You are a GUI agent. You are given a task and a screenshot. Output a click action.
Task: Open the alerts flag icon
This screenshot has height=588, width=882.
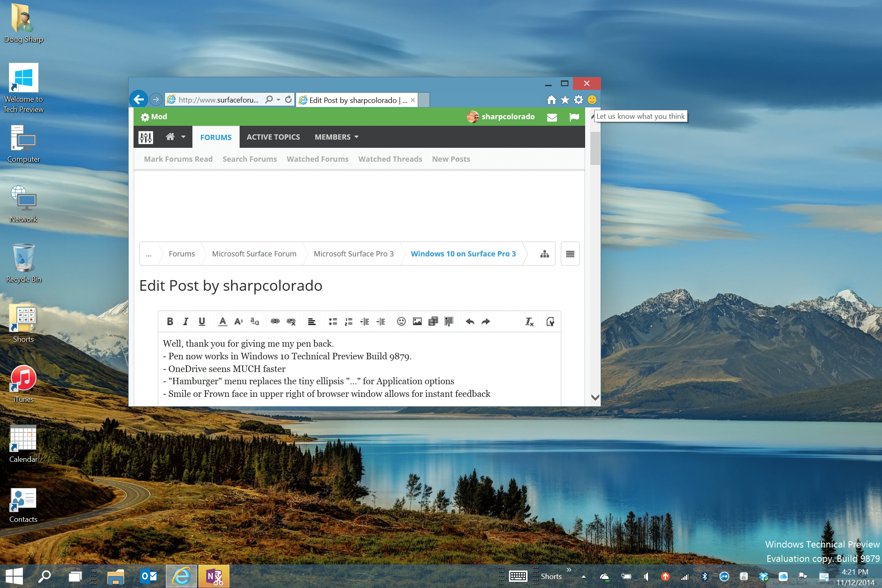coord(574,117)
